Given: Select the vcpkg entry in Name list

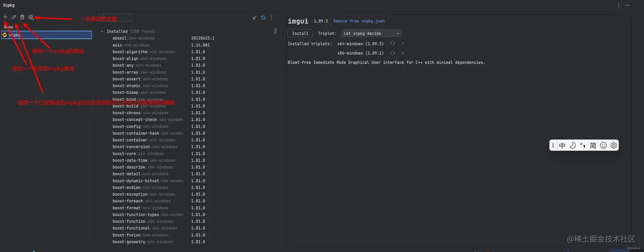Looking at the screenshot, I should click(x=46, y=35).
